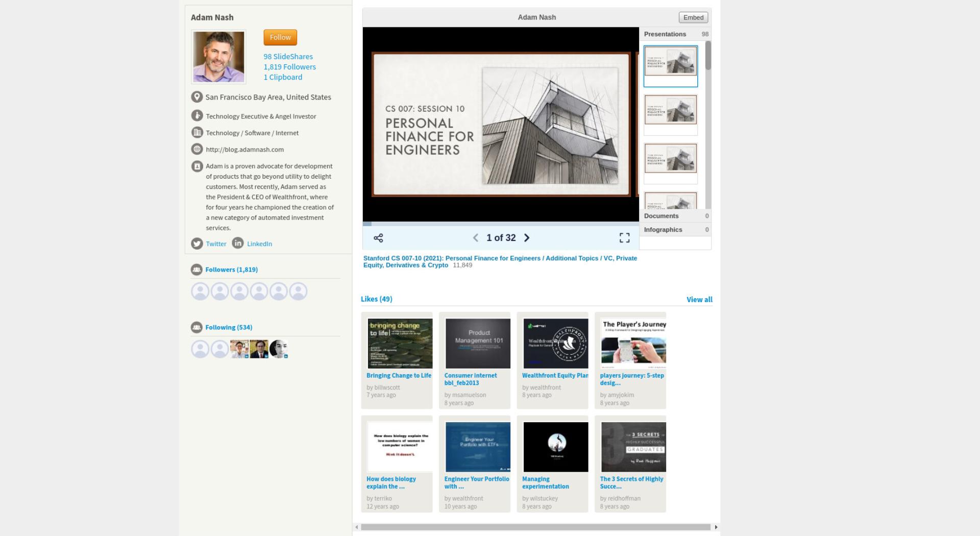The image size is (980, 536).
Task: Open Bringing Change to Life thumbnail
Action: (400, 344)
